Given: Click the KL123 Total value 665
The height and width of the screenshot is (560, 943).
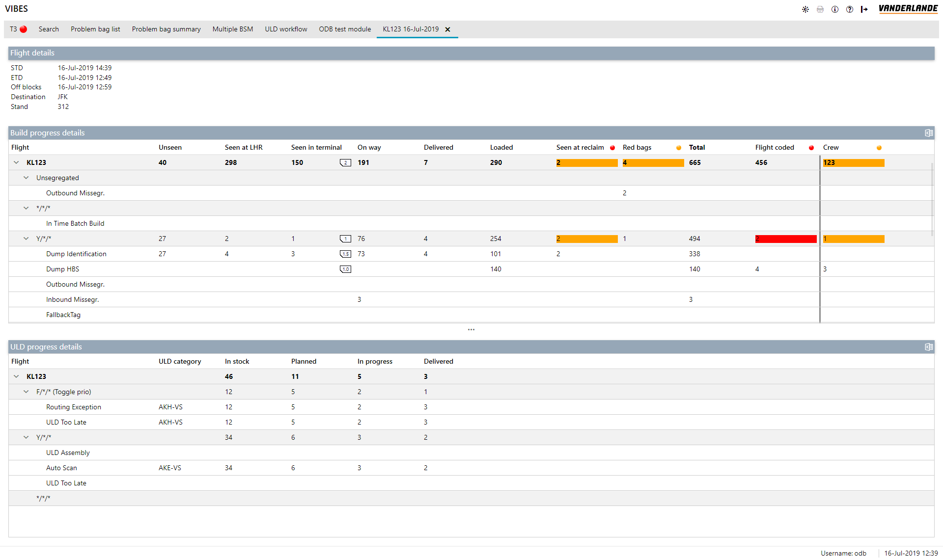Looking at the screenshot, I should (x=695, y=162).
